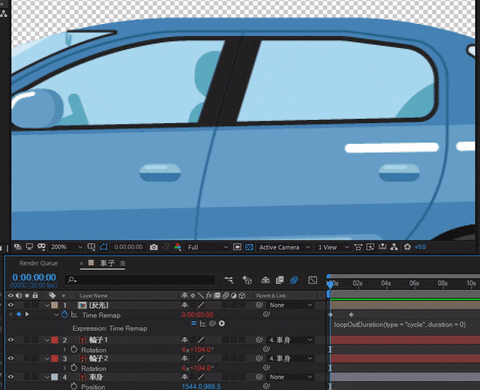Click the 3D glasses draft icon in viewer bar
The image size is (480, 390).
point(41,247)
